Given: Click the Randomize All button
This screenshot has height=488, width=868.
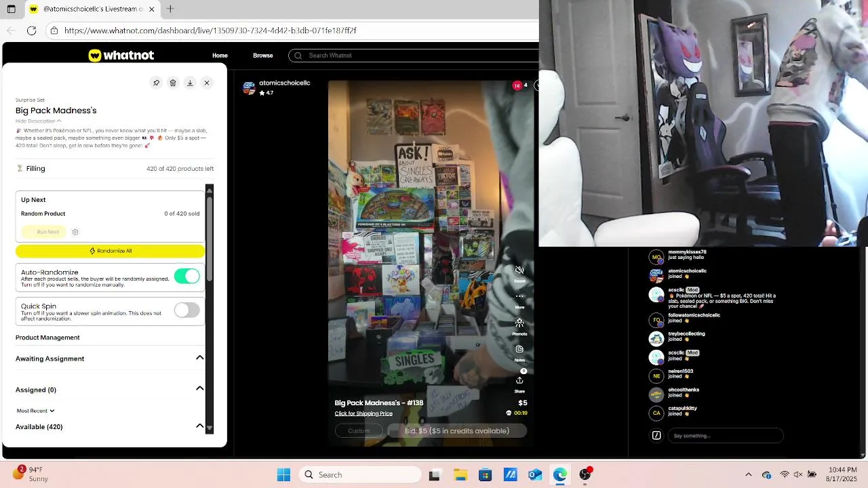Looking at the screenshot, I should pyautogui.click(x=110, y=251).
